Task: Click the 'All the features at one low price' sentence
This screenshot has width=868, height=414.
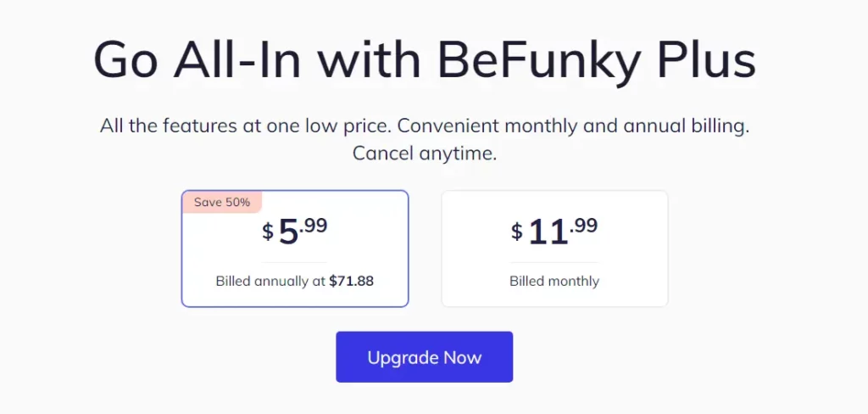Action: 247,126
